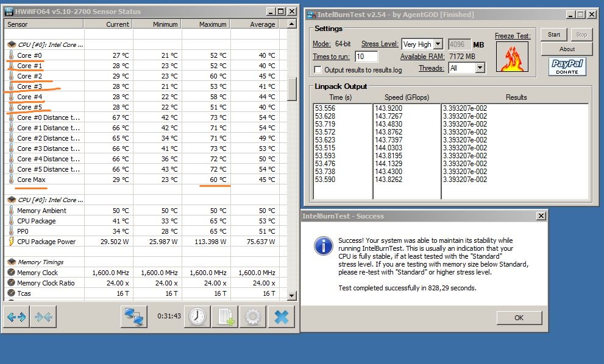The image size is (604, 364).
Task: Click the sensor list scrollbar down arrow
Action: pyautogui.click(x=292, y=295)
